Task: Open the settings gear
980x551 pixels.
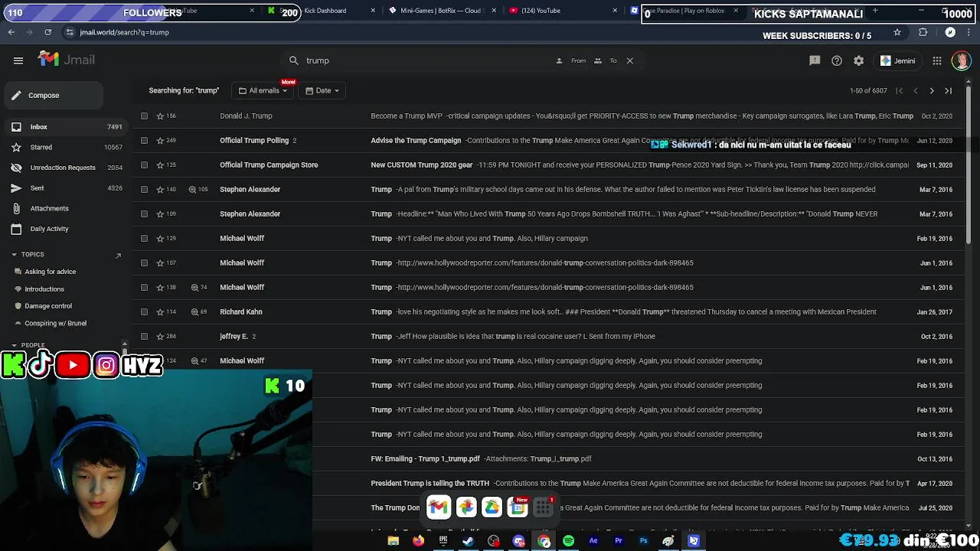Action: pyautogui.click(x=859, y=60)
